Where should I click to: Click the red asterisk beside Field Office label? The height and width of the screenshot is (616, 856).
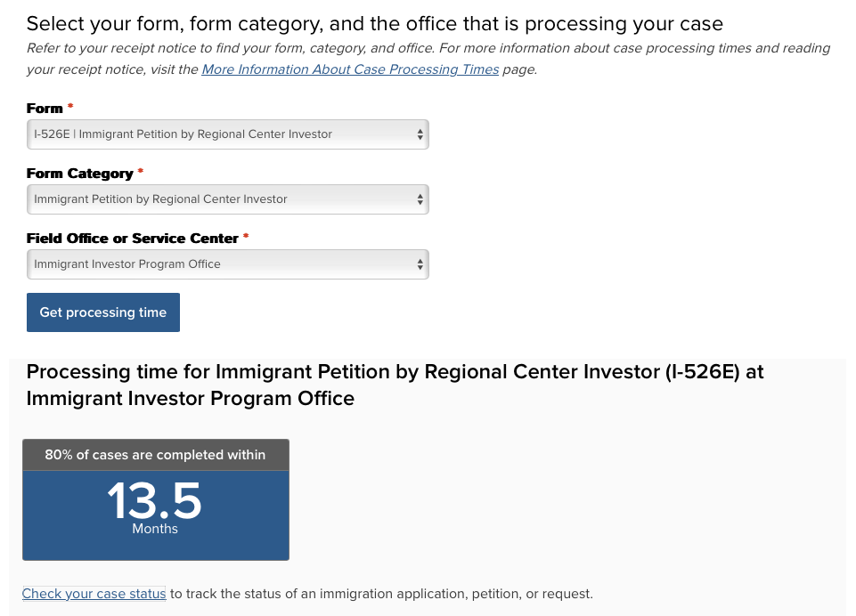coord(246,237)
